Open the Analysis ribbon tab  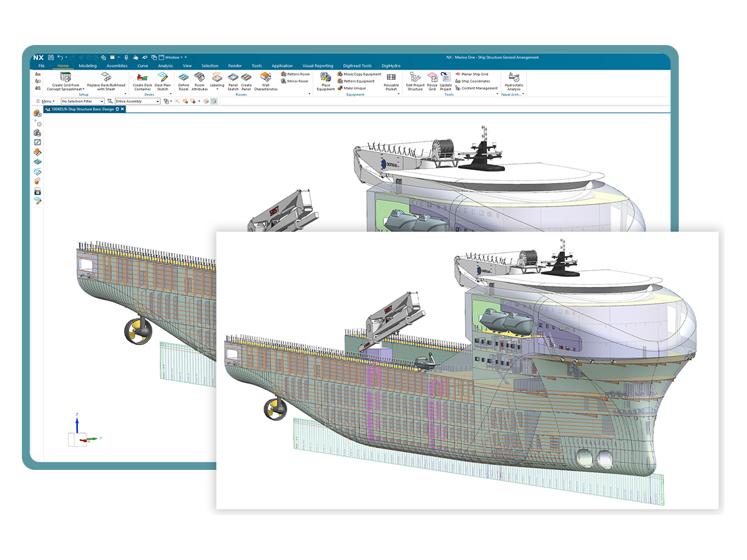coord(165,66)
